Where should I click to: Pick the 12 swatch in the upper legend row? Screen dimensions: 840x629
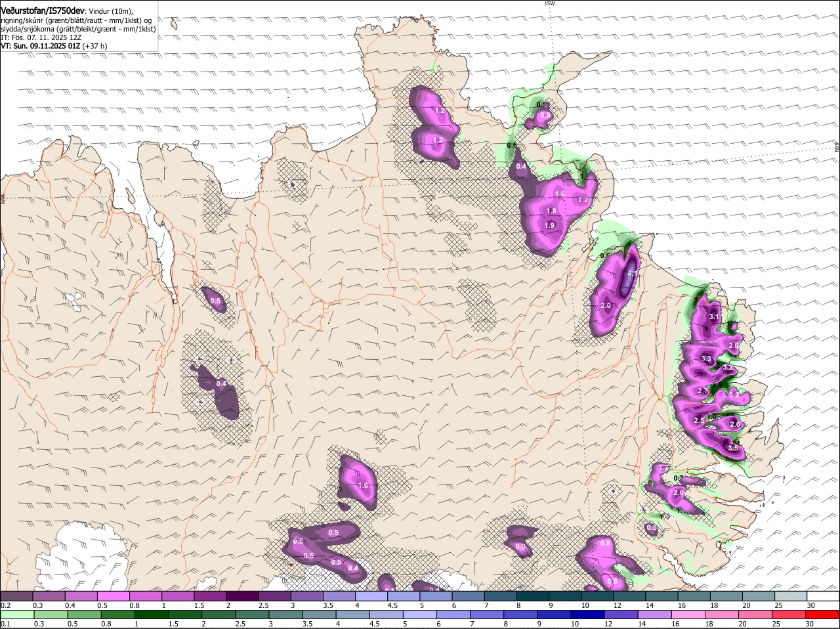click(630, 596)
